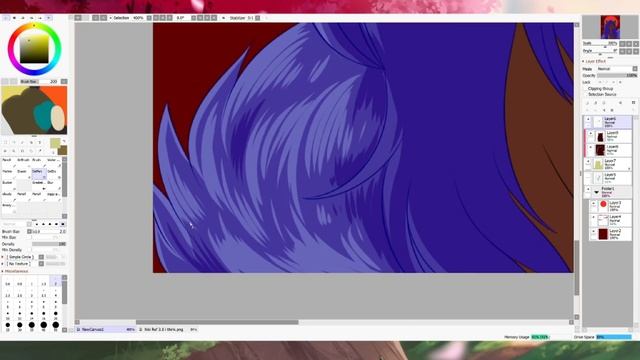The width and height of the screenshot is (640, 360).
Task: Choose the Eraser tool
Action: tap(23, 173)
